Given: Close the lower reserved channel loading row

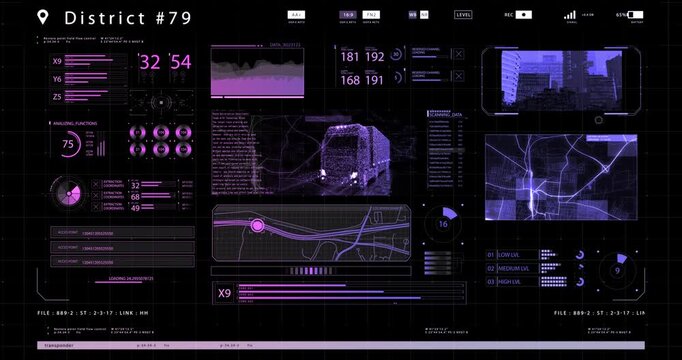Looking at the screenshot, I should point(459,76).
